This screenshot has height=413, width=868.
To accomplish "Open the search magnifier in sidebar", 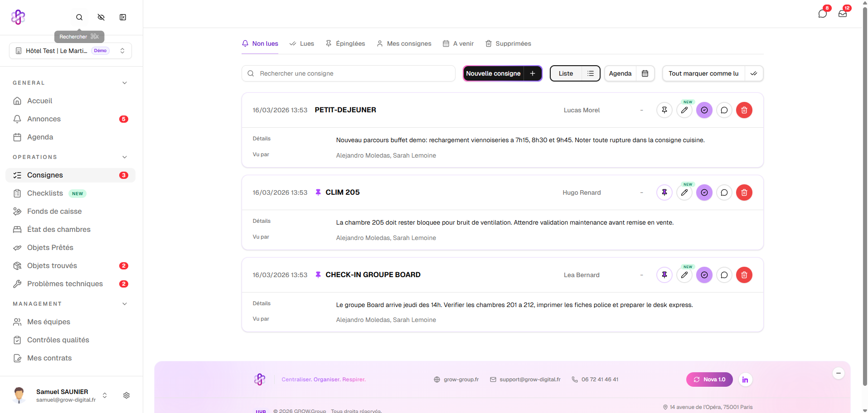I will pos(79,17).
